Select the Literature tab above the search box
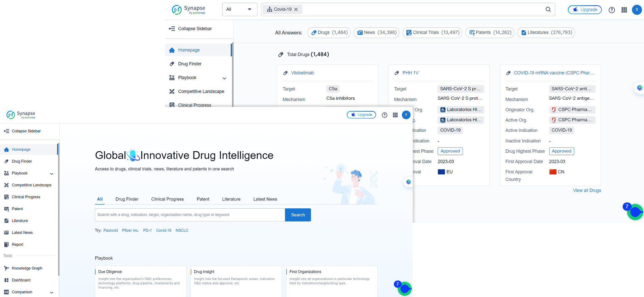The image size is (644, 297). coord(231,199)
